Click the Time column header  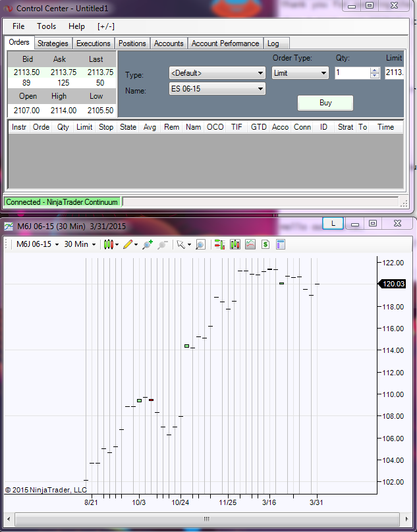(386, 127)
